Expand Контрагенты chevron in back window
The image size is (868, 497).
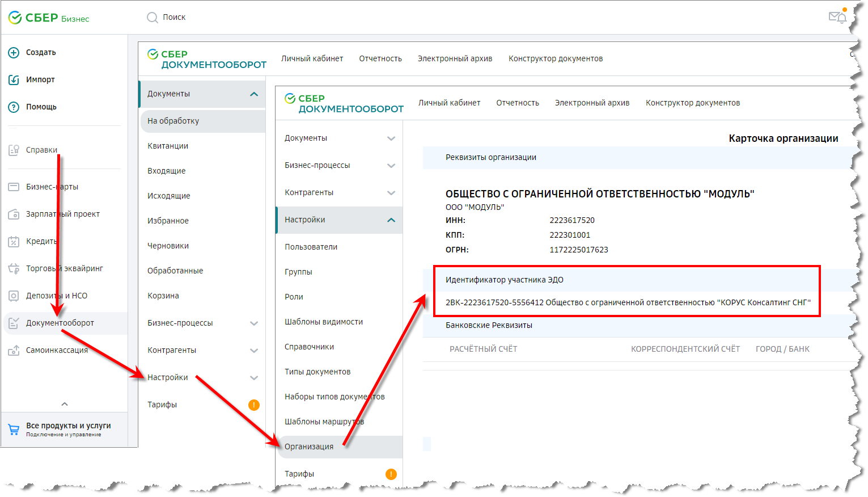click(x=254, y=351)
